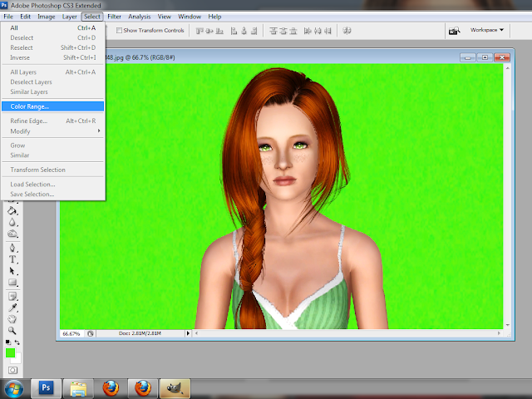Select the Paint Bucket tool
The height and width of the screenshot is (399, 532).
[12, 210]
